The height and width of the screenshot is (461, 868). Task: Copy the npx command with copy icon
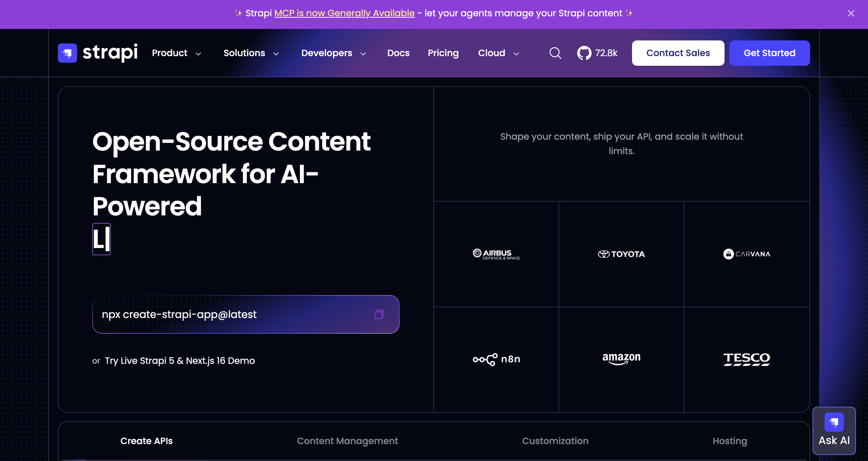(x=379, y=314)
